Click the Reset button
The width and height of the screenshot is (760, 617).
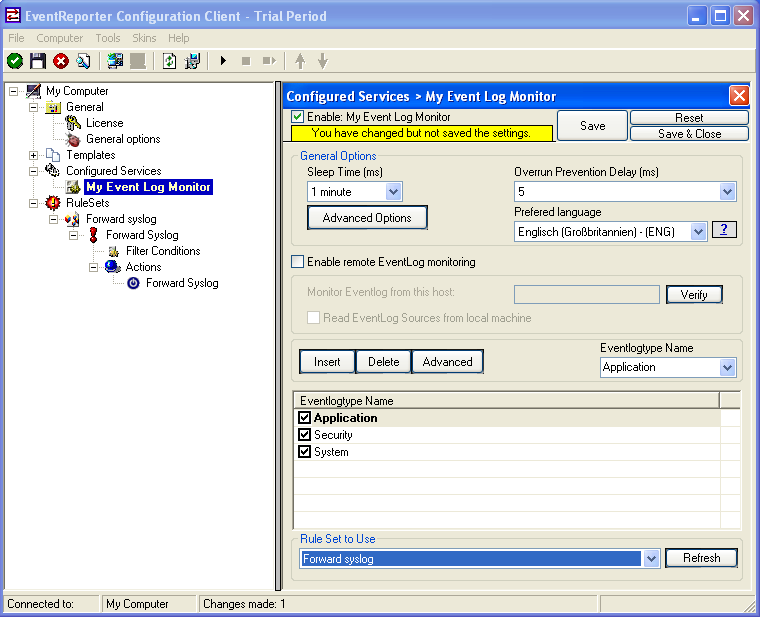pos(689,118)
